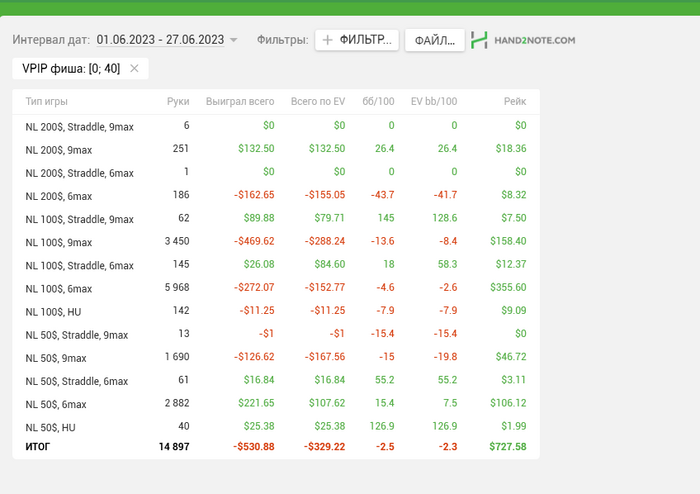Select the NL 50$, HU row
Image resolution: width=700 pixels, height=494 pixels.
[x=276, y=428]
